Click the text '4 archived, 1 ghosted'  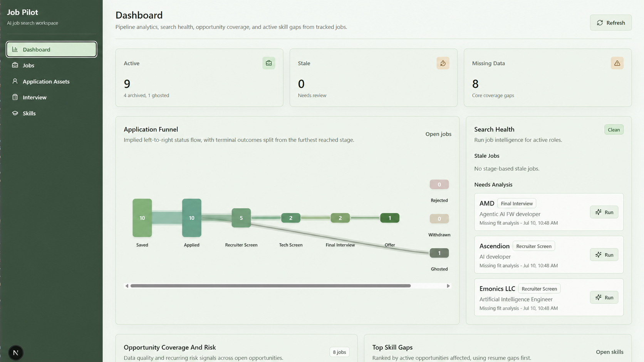[x=146, y=95]
